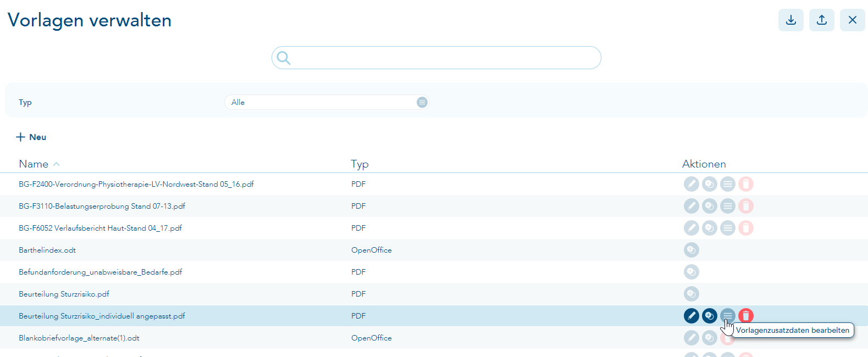This screenshot has width=868, height=357.
Task: Click the magnifier search icon
Action: pyautogui.click(x=284, y=58)
